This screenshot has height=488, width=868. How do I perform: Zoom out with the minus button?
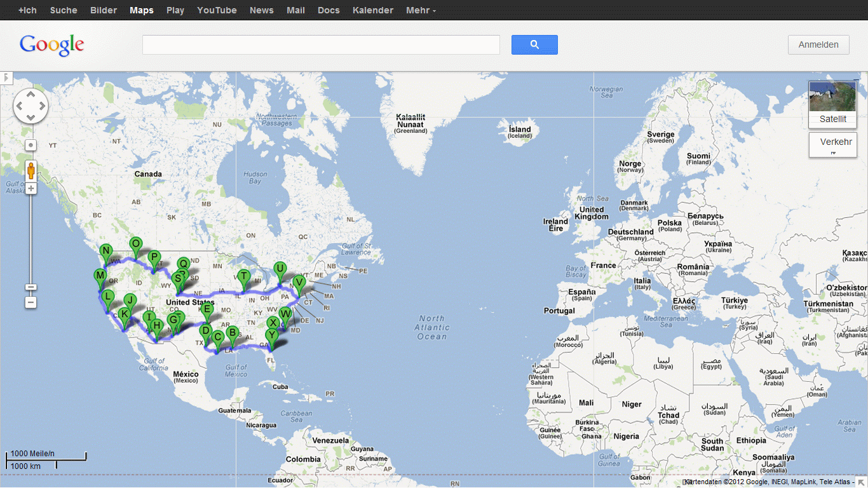pos(31,302)
